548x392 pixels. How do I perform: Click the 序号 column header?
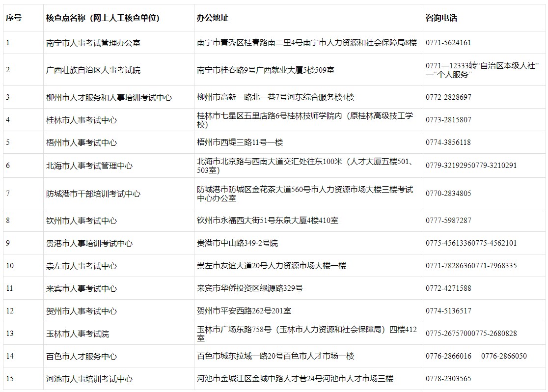point(14,18)
